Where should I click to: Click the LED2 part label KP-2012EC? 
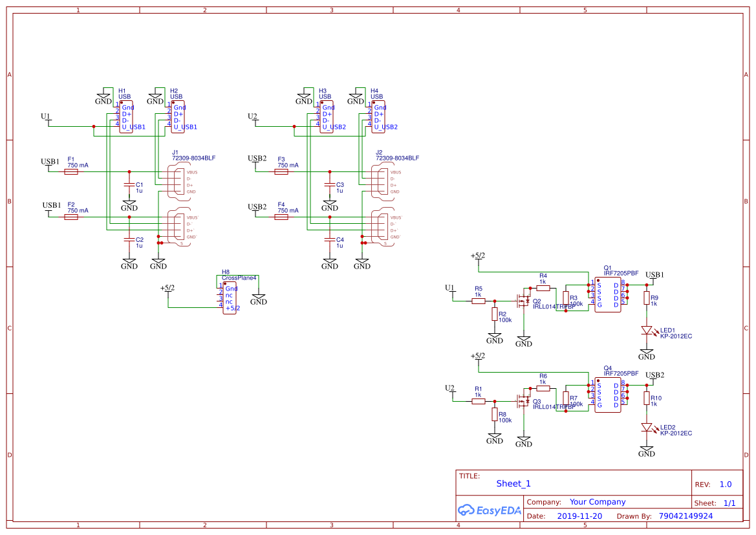(x=676, y=433)
